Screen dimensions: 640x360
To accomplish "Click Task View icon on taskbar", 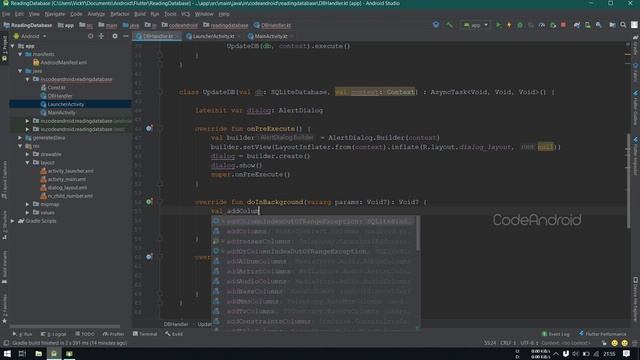I will point(22,353).
